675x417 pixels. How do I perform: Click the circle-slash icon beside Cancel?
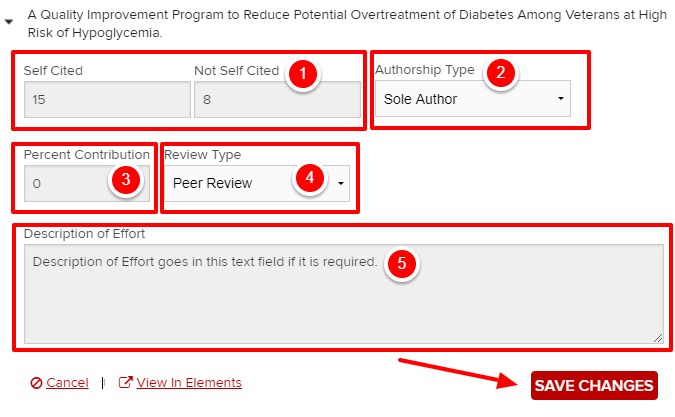[36, 383]
